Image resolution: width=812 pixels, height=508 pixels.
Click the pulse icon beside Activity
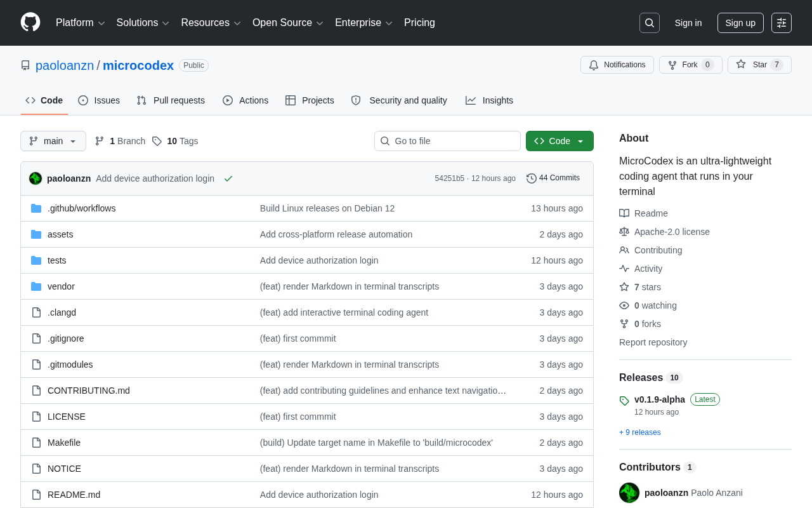(x=624, y=269)
